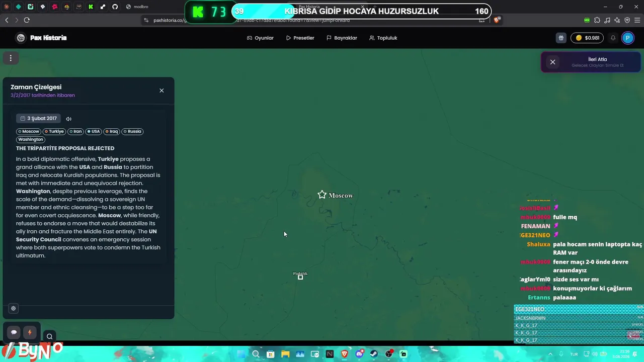Click the Pax Historia globe logo
The width and height of the screenshot is (644, 362).
[x=21, y=38]
